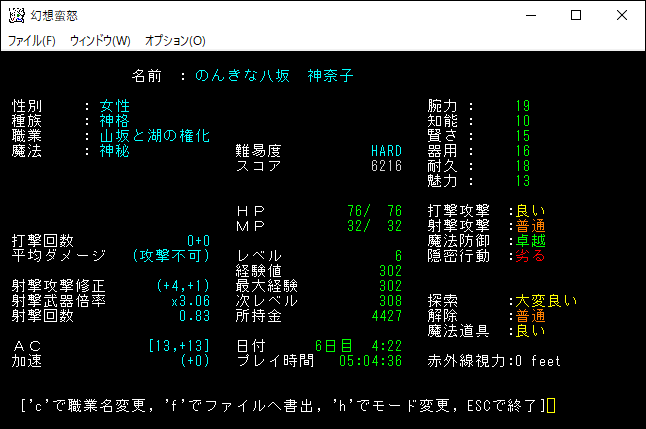The height and width of the screenshot is (429, 646).
Task: Open the オプション(O) menu
Action: [x=175, y=41]
